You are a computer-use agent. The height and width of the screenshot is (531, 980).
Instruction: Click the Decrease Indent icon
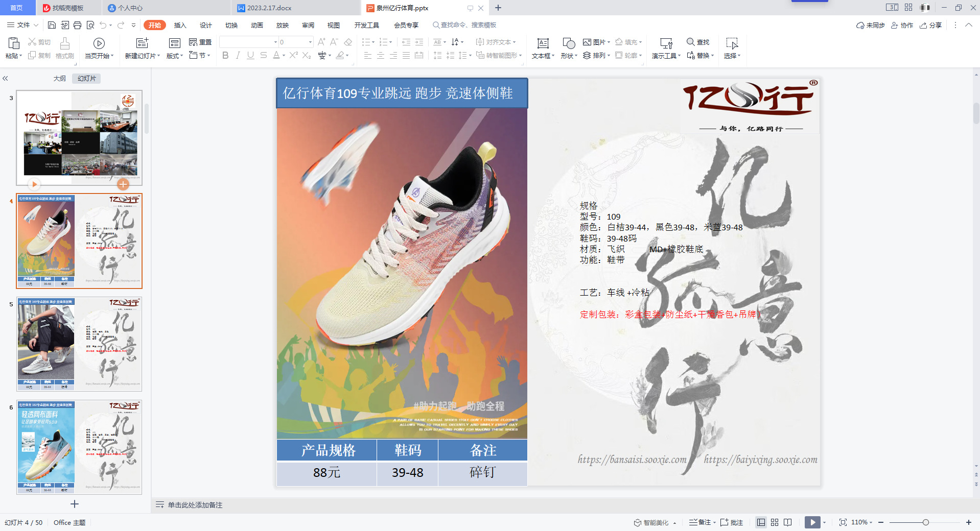click(x=406, y=42)
